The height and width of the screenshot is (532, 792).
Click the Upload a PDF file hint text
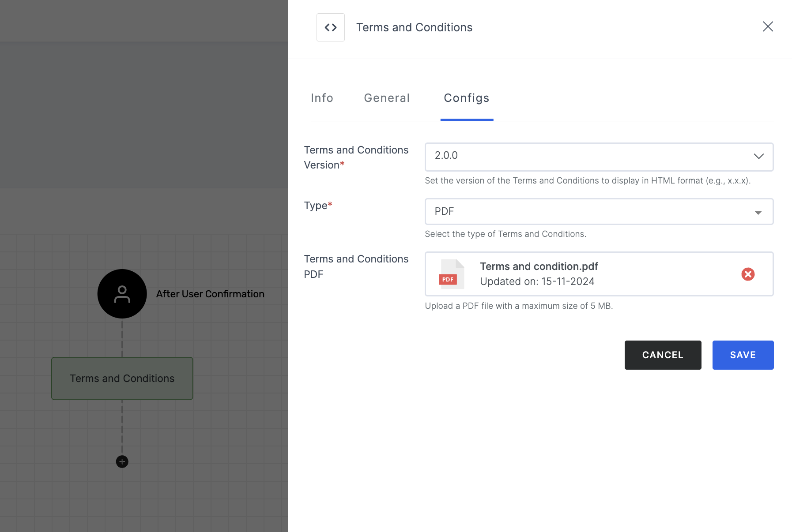pyautogui.click(x=519, y=306)
